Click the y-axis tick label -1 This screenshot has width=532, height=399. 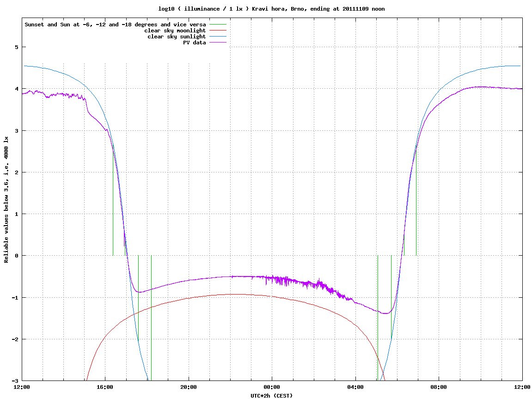(x=15, y=298)
